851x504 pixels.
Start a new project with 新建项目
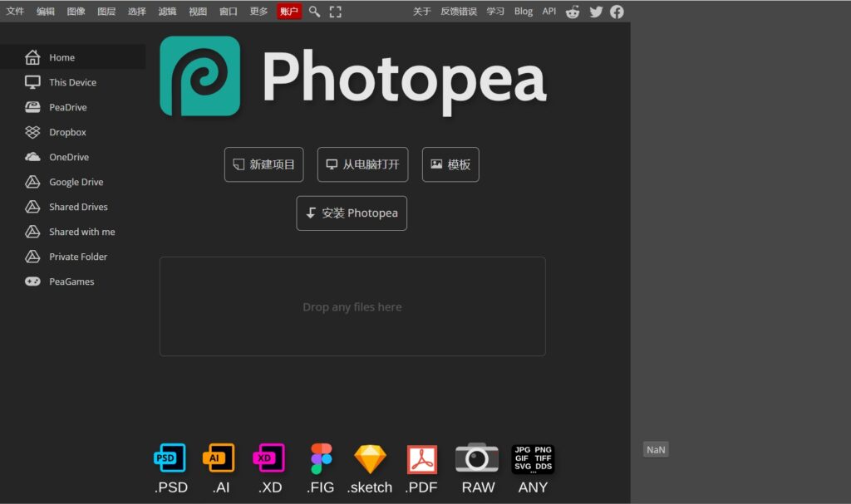(263, 164)
